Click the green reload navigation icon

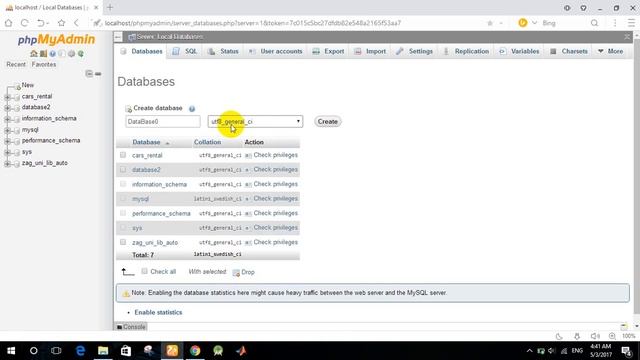81,53
